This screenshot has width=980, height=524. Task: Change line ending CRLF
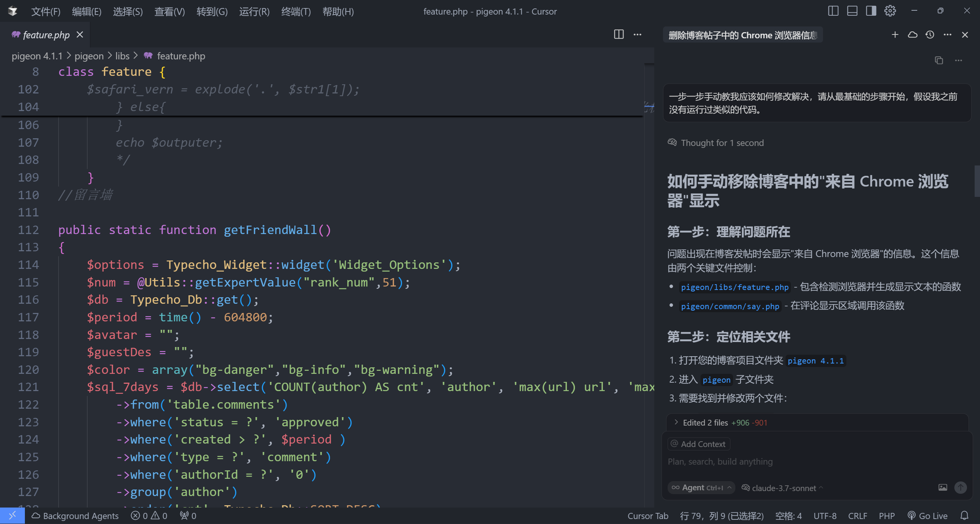(x=857, y=516)
